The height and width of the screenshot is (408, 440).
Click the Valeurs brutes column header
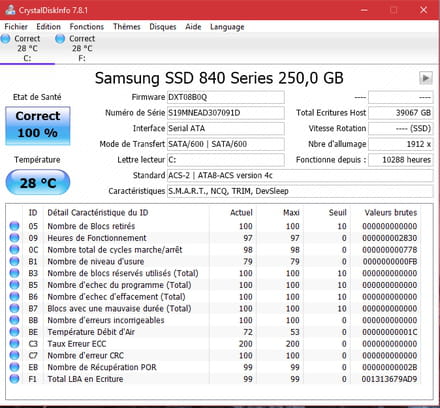pyautogui.click(x=390, y=212)
